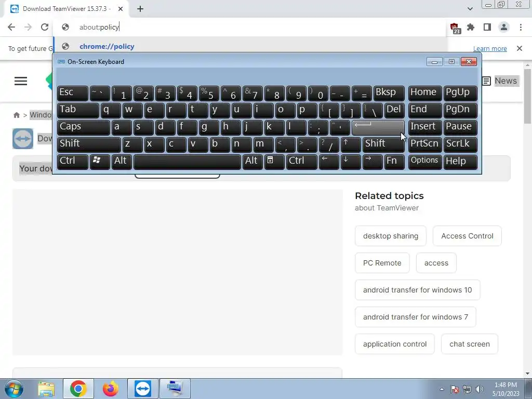The height and width of the screenshot is (399, 532).
Task: Toggle the right Alt key
Action: pyautogui.click(x=252, y=162)
